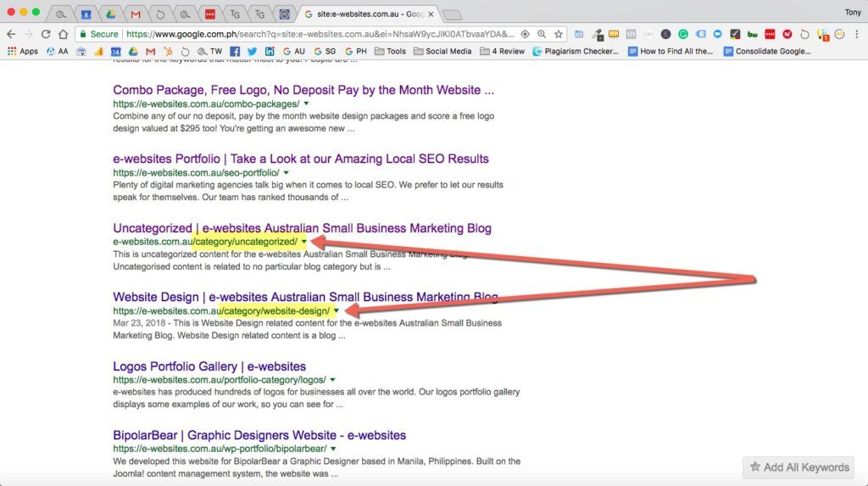Open the Gmail bookmark icon in bookmarks bar
868x486 pixels.
[150, 52]
